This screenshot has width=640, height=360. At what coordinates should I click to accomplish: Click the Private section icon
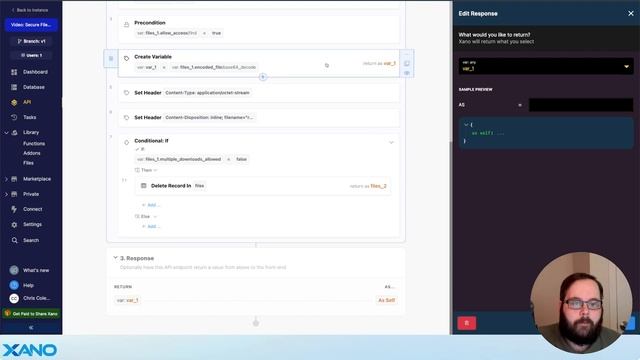(14, 194)
